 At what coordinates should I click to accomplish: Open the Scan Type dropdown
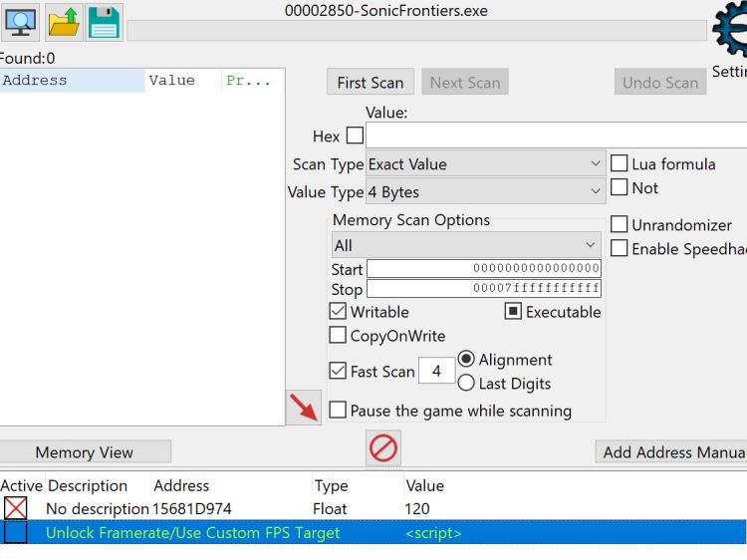point(485,164)
